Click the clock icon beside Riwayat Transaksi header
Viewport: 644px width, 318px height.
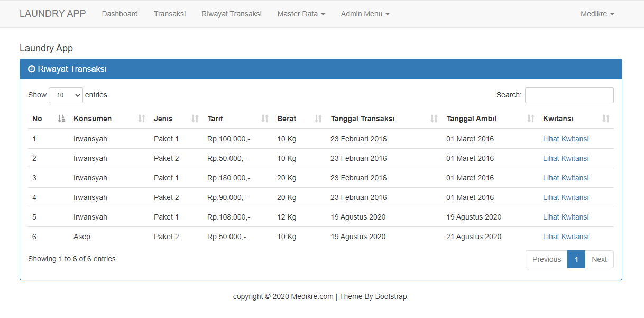pyautogui.click(x=31, y=69)
